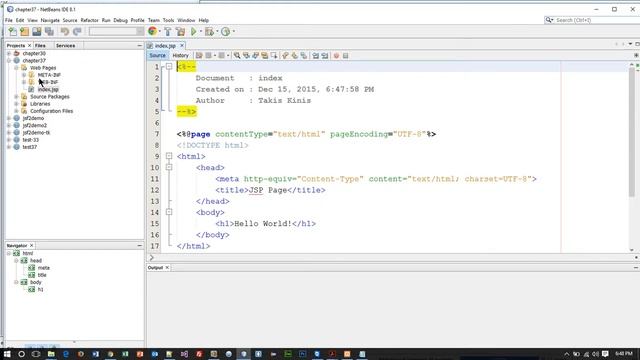
Task: Collapse code fold at line 9 html tag
Action: [169, 156]
